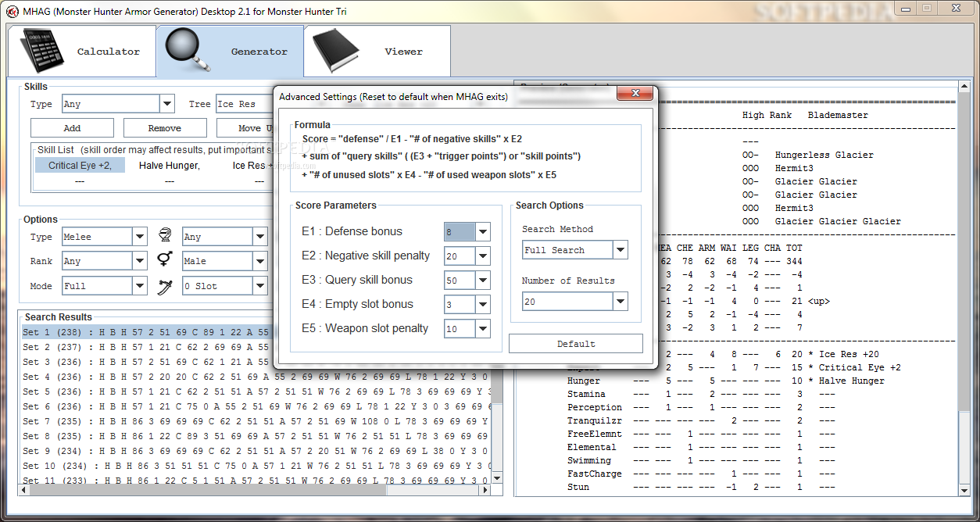Expand the E3 Query skill bonus dropdown
This screenshot has width=980, height=522.
pos(483,280)
